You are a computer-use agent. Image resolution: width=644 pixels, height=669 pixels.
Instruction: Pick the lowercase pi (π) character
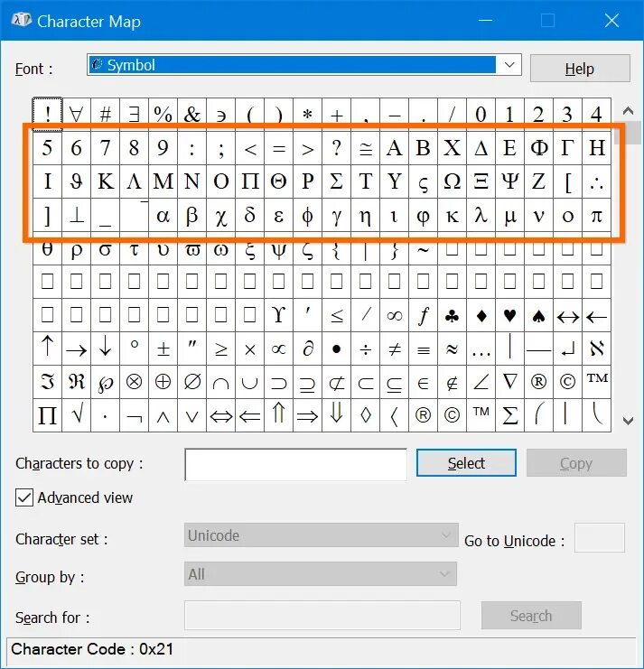coord(597,216)
